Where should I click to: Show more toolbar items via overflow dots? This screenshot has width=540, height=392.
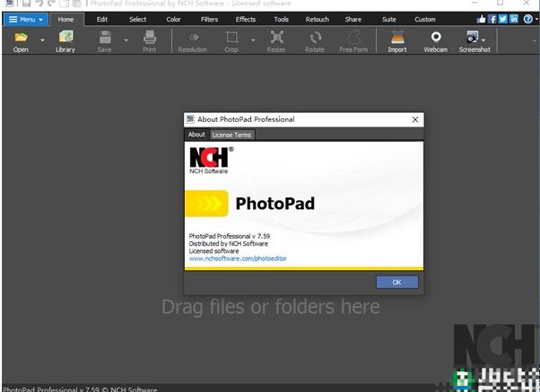[x=535, y=40]
